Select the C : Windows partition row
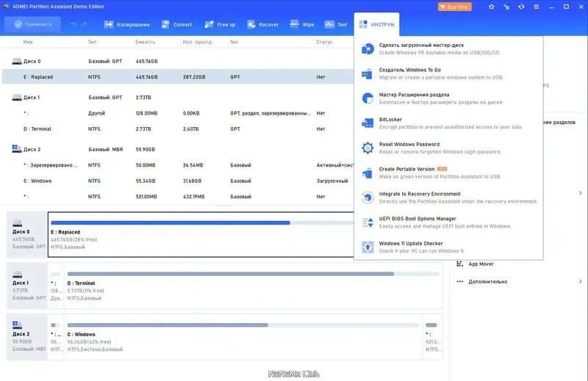588x381 pixels. [178, 181]
